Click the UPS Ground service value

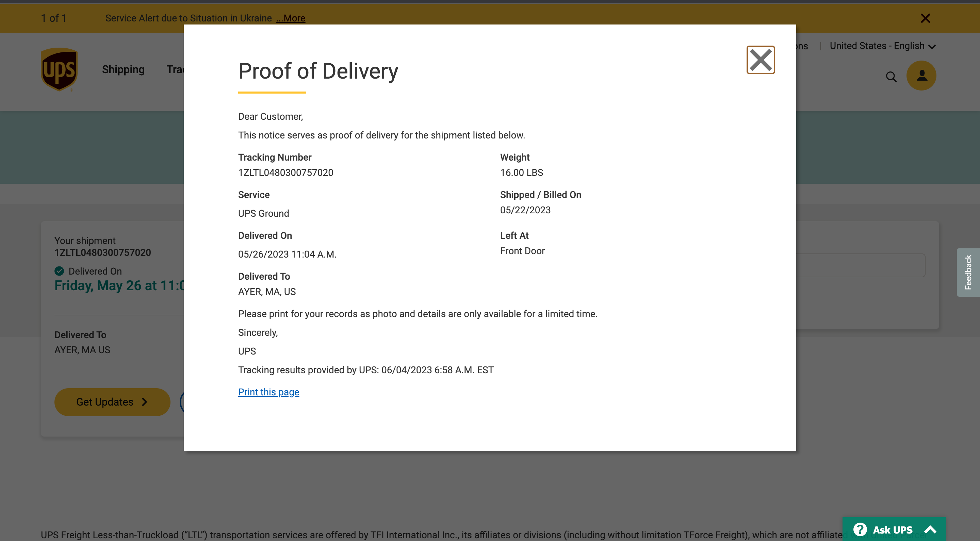(263, 213)
